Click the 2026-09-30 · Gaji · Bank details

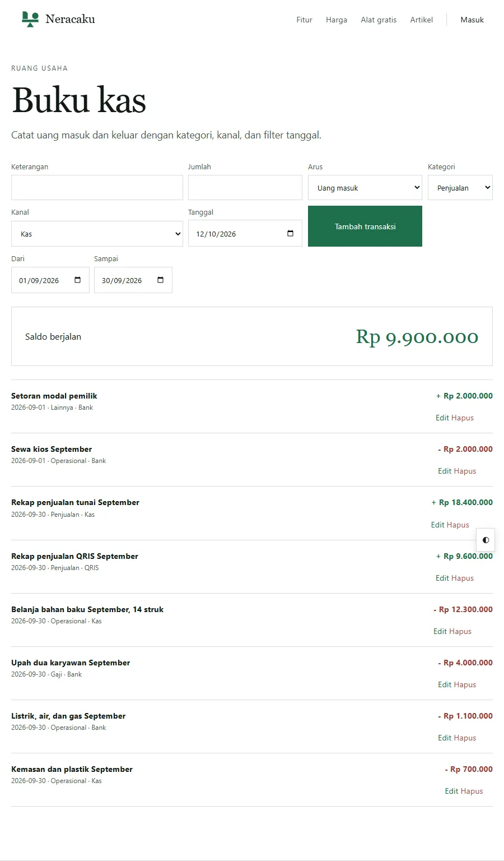(x=46, y=674)
